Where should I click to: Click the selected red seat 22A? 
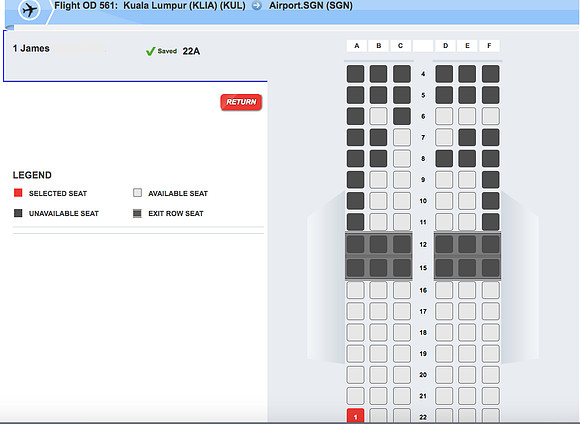point(355,416)
